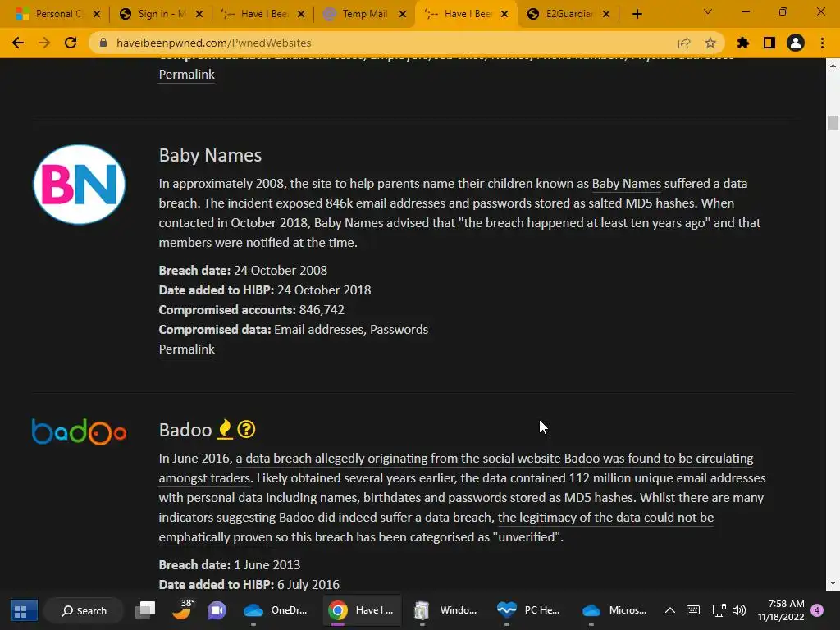Reload the haveibeenpwned page
This screenshot has height=630, width=840.
(71, 43)
